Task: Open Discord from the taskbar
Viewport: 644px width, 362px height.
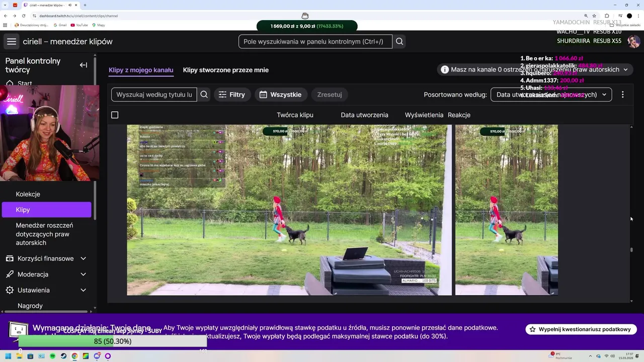Action: [97, 356]
